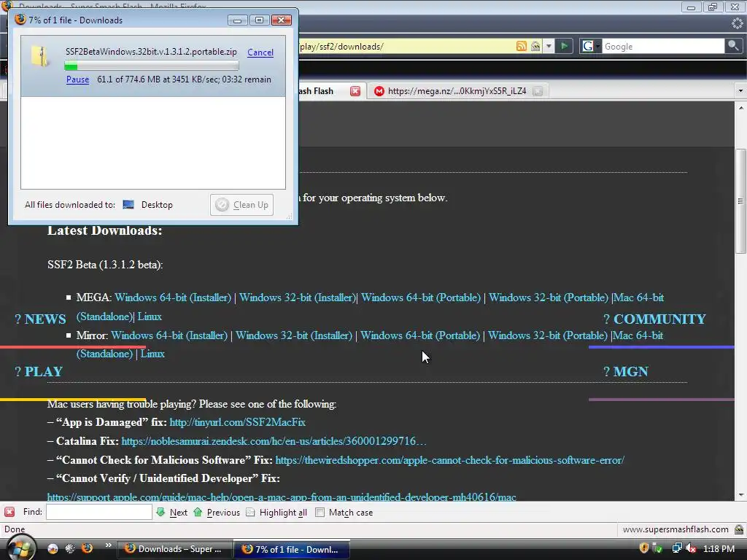Open the Windows Start orb
This screenshot has width=747, height=560.
tap(20, 548)
